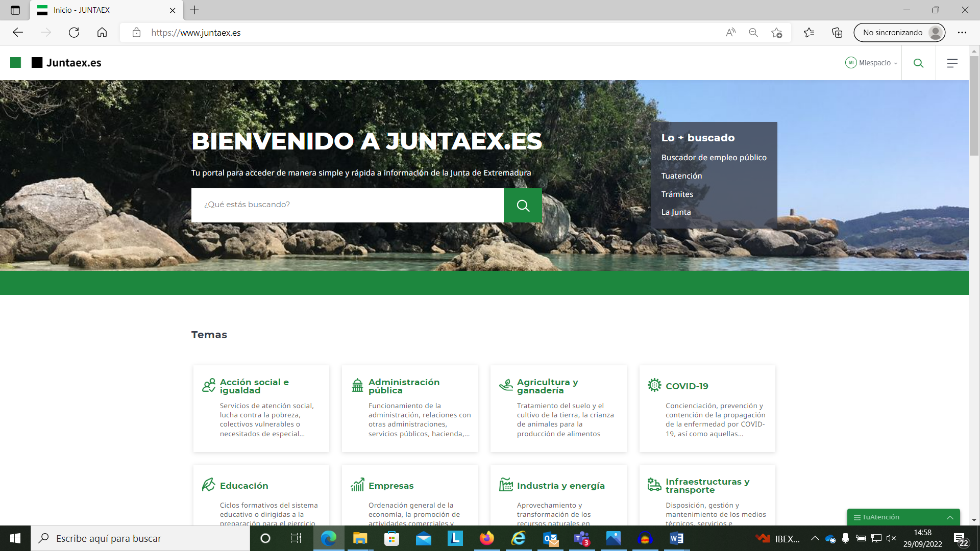Open the hamburger menu in the site header
Image resolution: width=980 pixels, height=551 pixels.
coord(952,63)
